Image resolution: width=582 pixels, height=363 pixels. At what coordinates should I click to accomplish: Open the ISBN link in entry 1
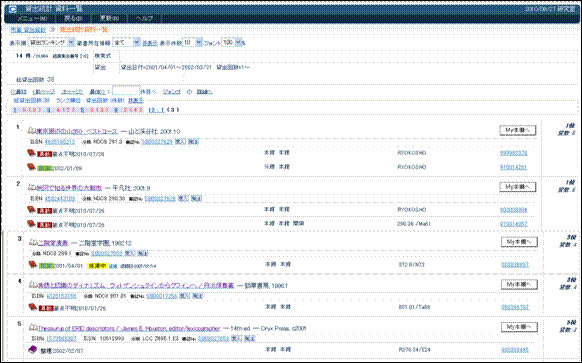pos(60,142)
